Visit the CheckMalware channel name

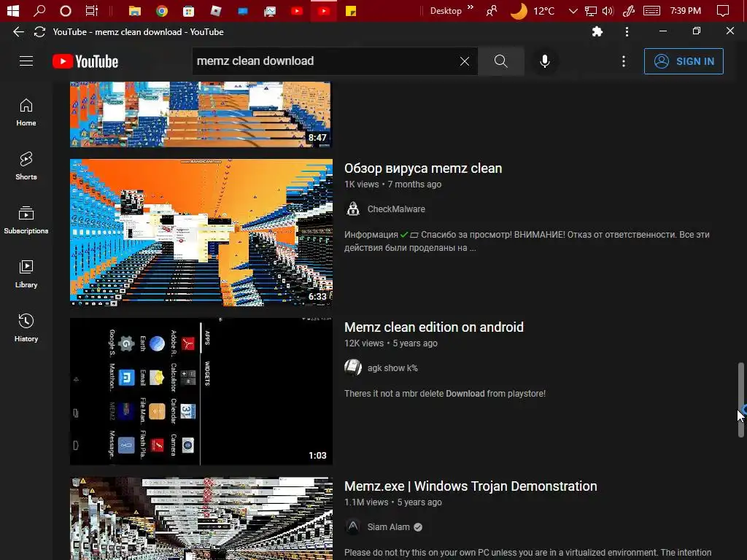coord(396,209)
